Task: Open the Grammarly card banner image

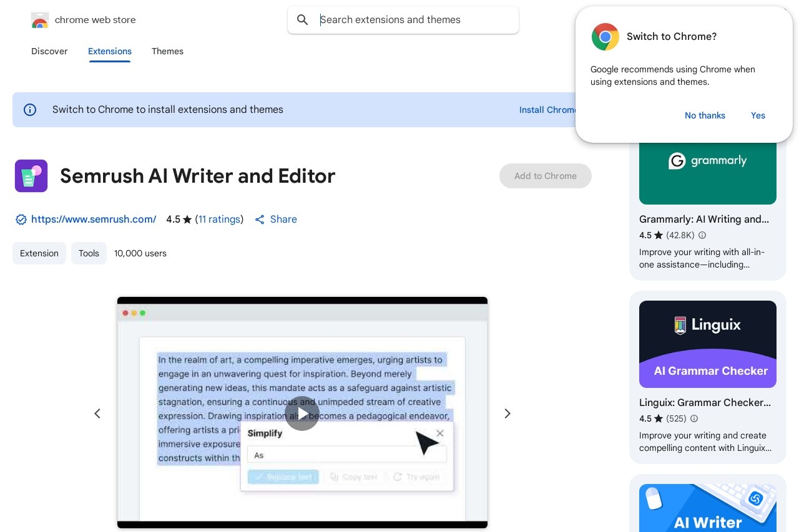Action: [x=708, y=173]
